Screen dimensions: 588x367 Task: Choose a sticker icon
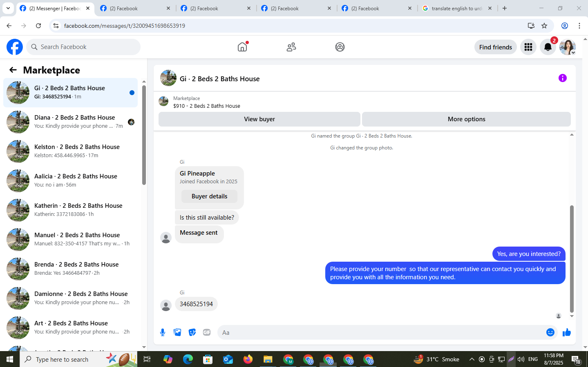[x=192, y=332]
